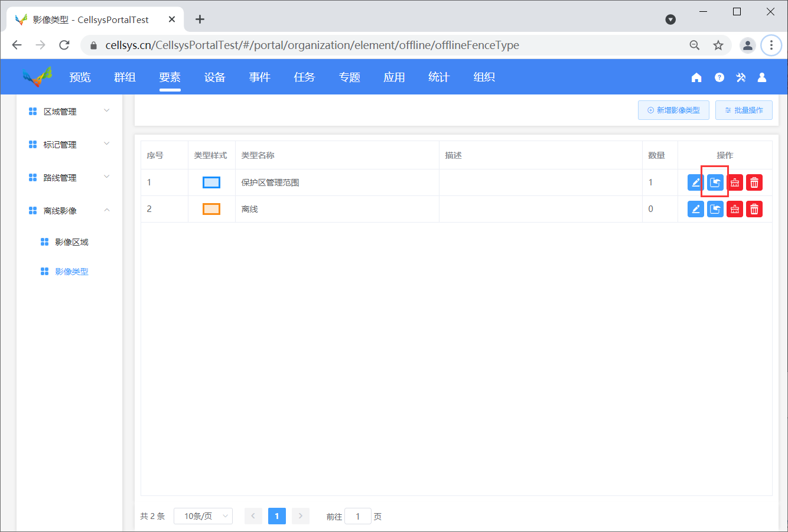Click the clear icon for 离线 row
Screen dimensions: 788x532
click(735, 209)
